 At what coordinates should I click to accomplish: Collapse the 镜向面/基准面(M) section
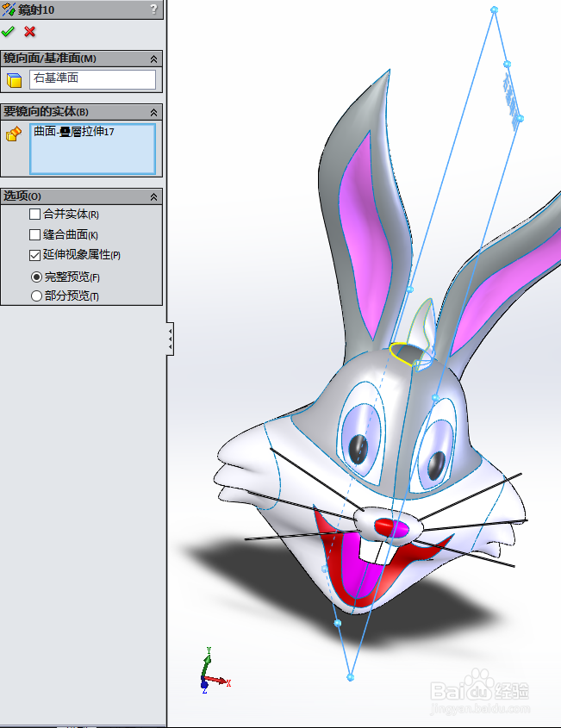[153, 59]
